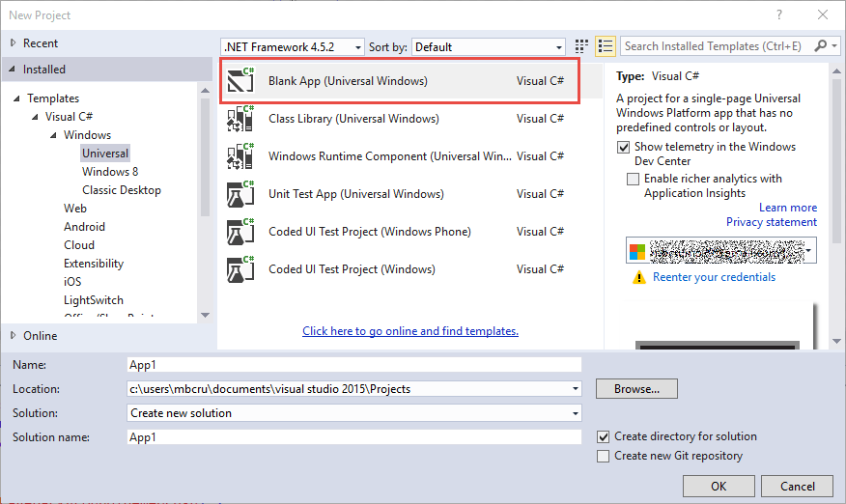Collapse the Visual C# tree node
The height and width of the screenshot is (504, 846).
[35, 117]
